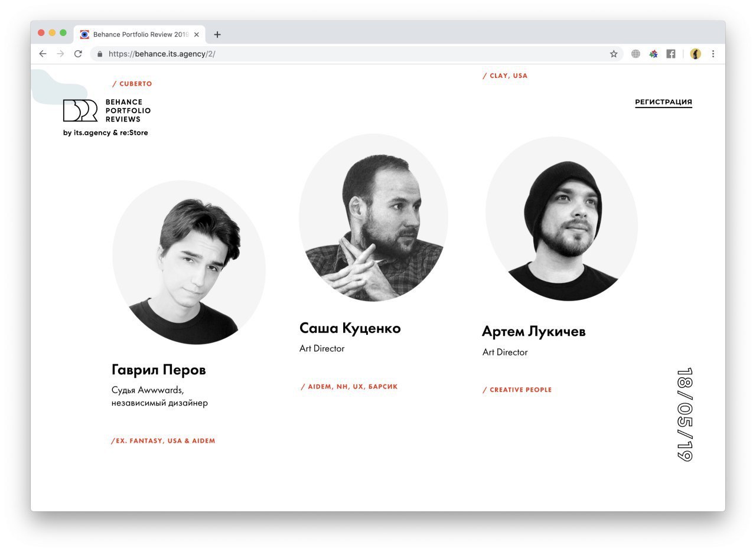Image resolution: width=756 pixels, height=552 pixels.
Task: Close the Behance Portfolio Review tab
Action: pos(197,34)
